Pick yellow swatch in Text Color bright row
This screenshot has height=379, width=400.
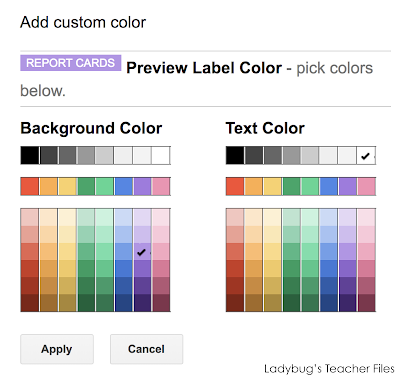(x=272, y=186)
